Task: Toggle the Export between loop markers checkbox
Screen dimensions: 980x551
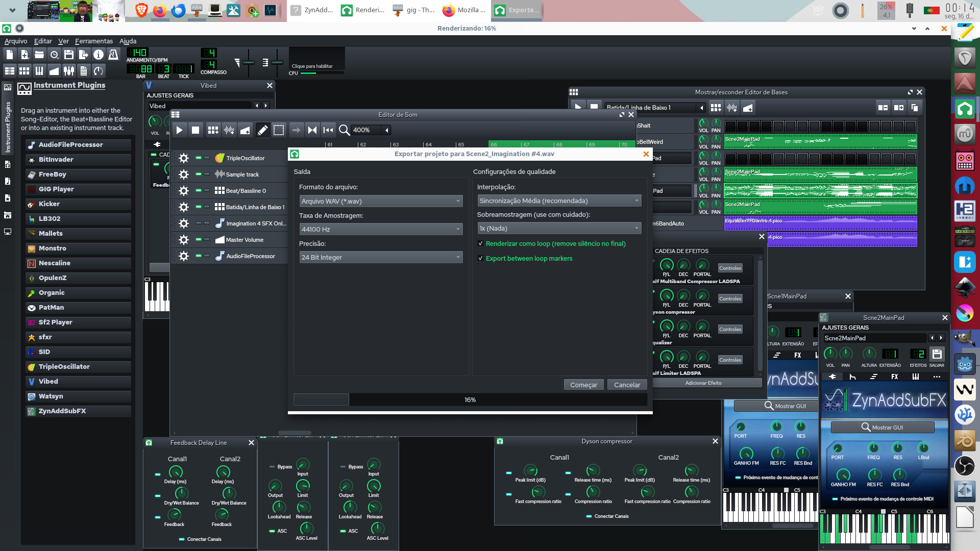Action: tap(480, 259)
